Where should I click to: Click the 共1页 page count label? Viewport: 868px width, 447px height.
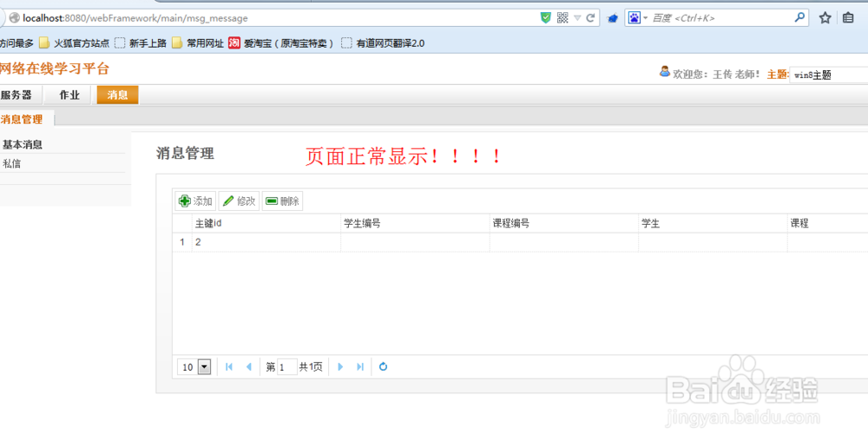(311, 367)
